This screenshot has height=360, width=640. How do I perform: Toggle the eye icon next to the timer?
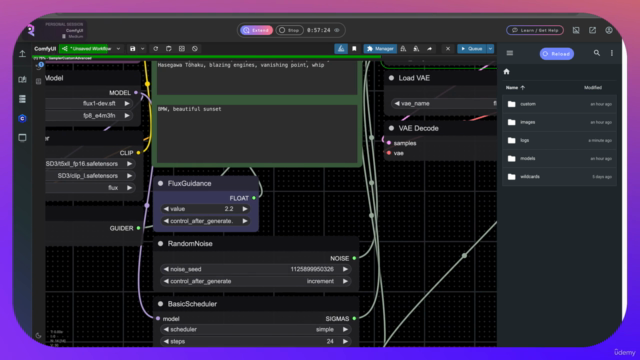click(x=337, y=30)
